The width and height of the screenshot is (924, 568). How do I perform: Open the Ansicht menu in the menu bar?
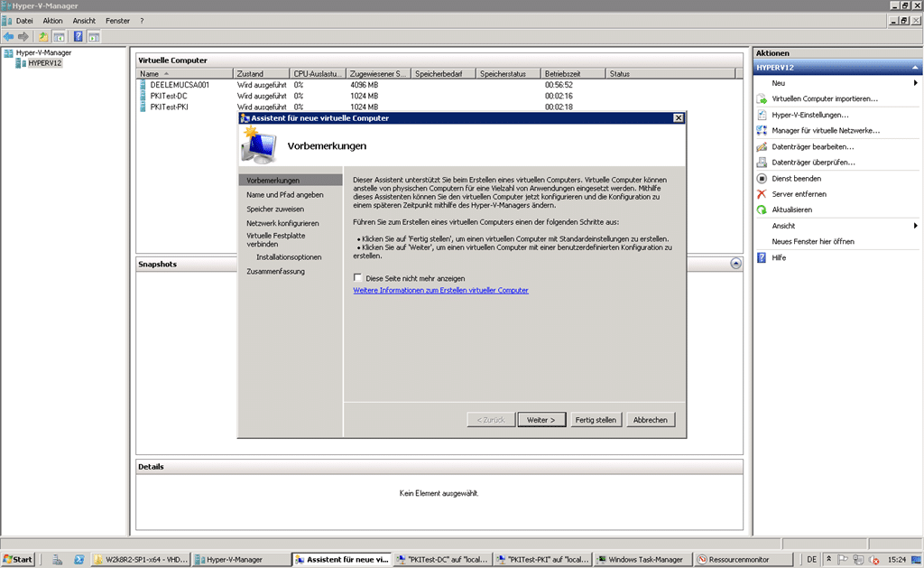click(x=84, y=21)
